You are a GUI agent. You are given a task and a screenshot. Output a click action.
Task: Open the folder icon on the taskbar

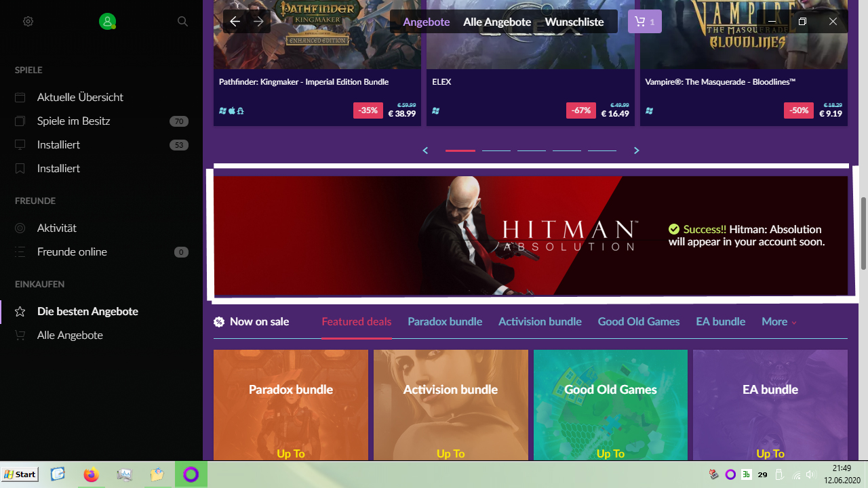pyautogui.click(x=157, y=474)
